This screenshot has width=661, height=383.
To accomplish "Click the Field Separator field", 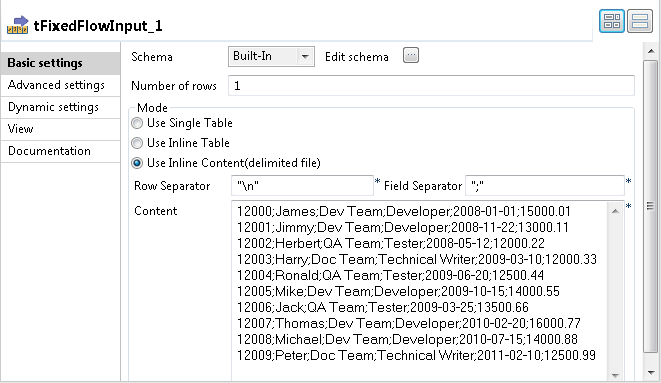I will tap(545, 186).
